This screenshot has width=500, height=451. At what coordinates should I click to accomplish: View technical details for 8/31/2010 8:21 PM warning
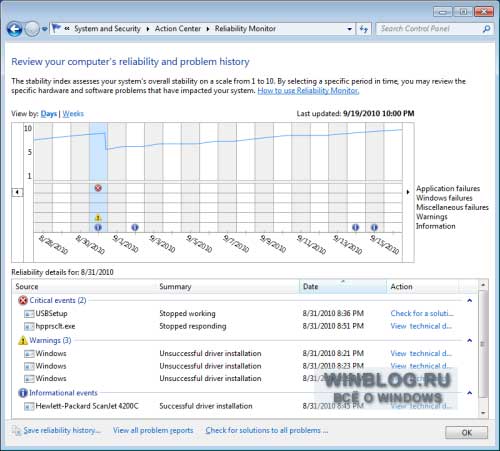[421, 353]
